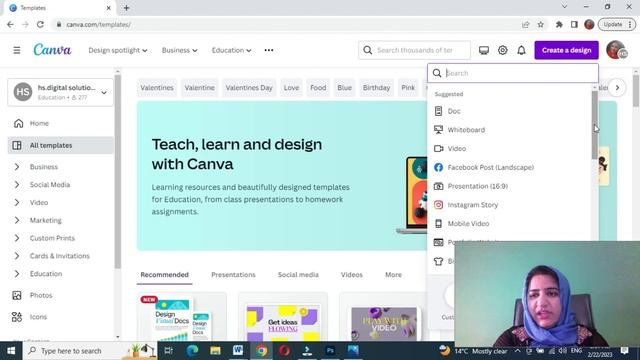This screenshot has width=640, height=360.
Task: Focus the Search thousands of templates field
Action: (x=414, y=50)
